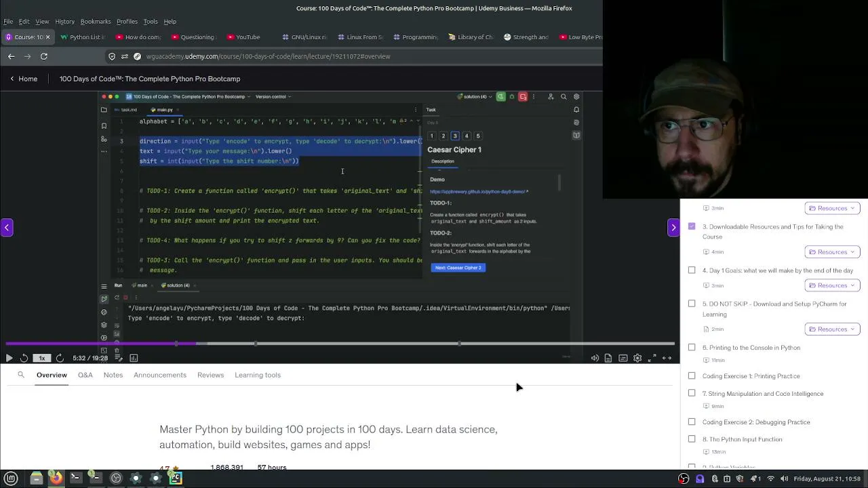Image resolution: width=868 pixels, height=488 pixels.
Task: Mark lecture 4 Day 1 Goals complete
Action: [x=692, y=270]
